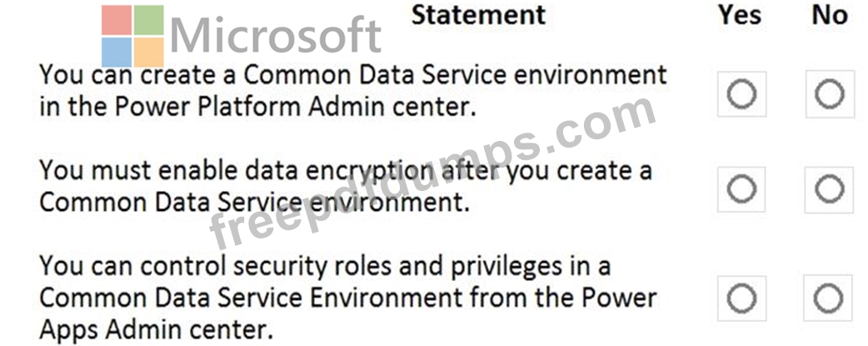Choose Yes for the data encryption statement
Viewport: 868px width, 346px height.
tap(741, 190)
